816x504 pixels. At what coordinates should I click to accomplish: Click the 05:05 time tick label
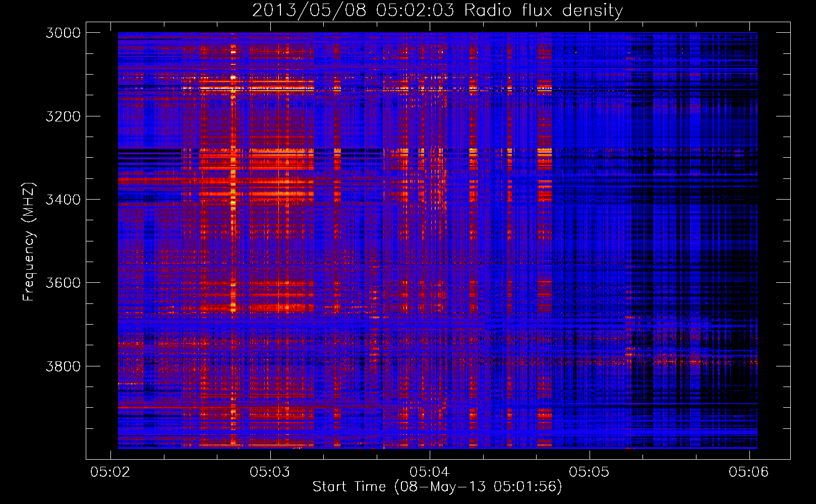coord(589,472)
